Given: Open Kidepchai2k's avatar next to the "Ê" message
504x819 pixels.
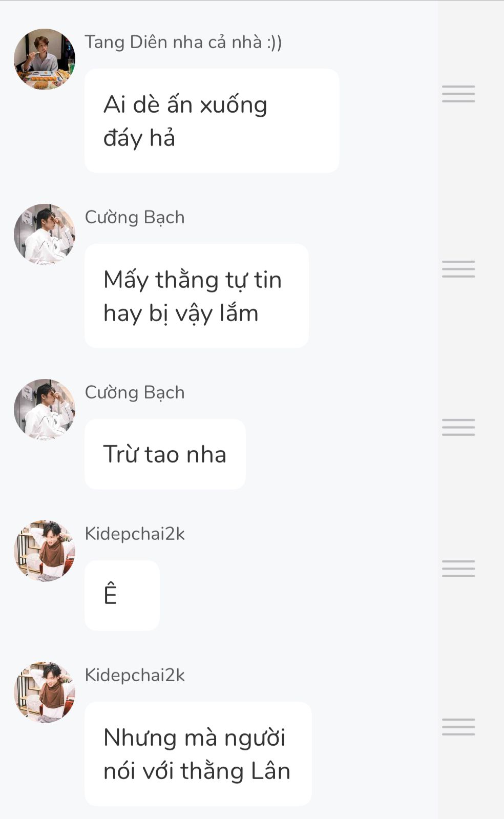Looking at the screenshot, I should point(45,551).
